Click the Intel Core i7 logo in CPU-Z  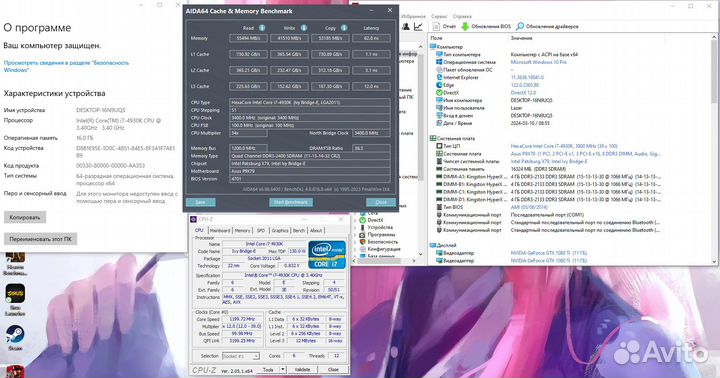(x=327, y=254)
